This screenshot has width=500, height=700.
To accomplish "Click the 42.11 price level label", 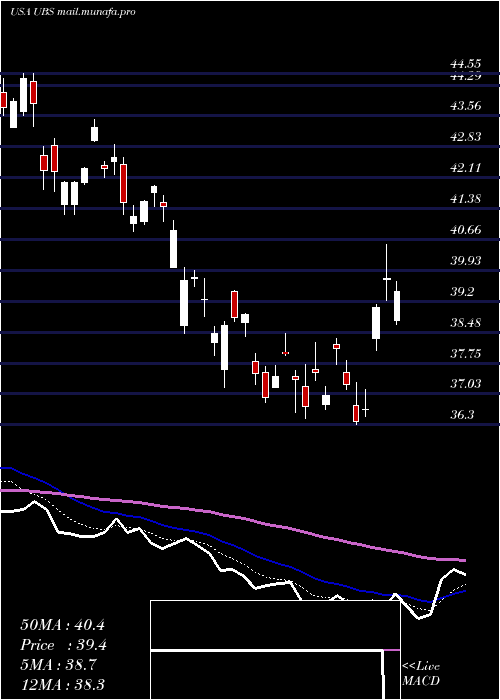I will click(466, 168).
